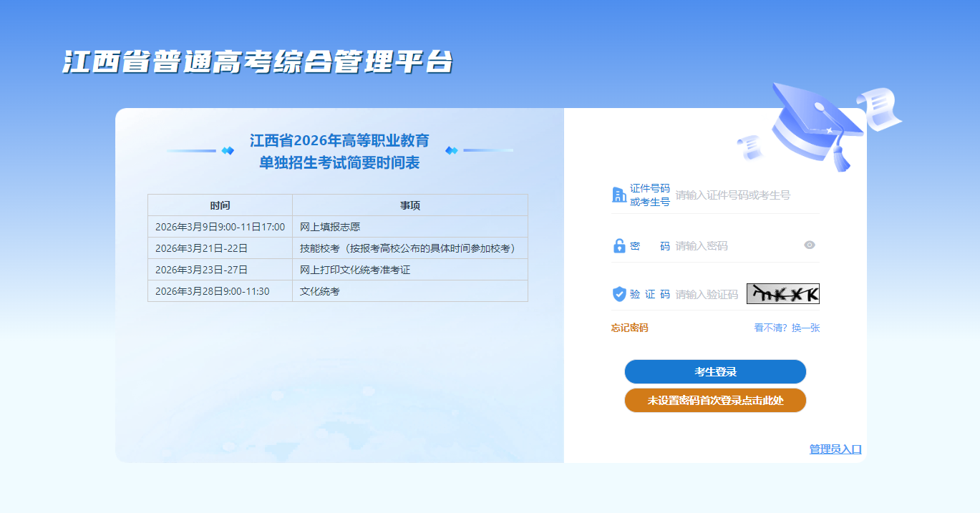Click into the 请输入密码 password field
The height and width of the screenshot is (513, 980).
click(736, 246)
